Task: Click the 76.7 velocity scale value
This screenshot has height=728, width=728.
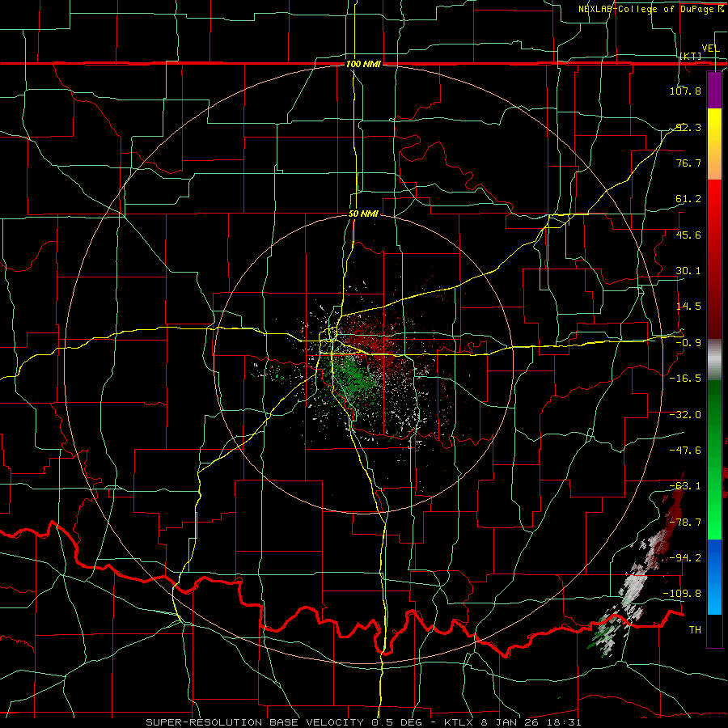Action: [688, 163]
